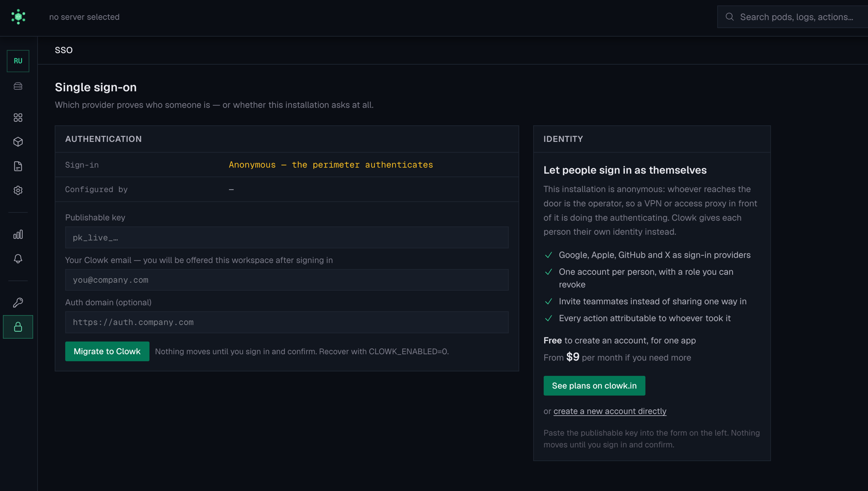This screenshot has width=868, height=491.
Task: Open the RU workspace badge
Action: 18,61
